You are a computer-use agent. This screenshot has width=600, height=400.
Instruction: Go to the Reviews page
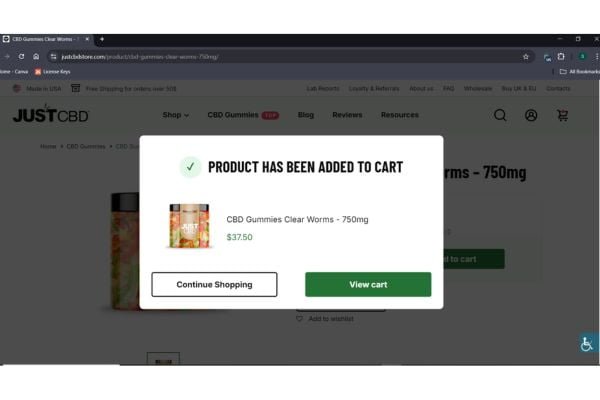click(347, 115)
